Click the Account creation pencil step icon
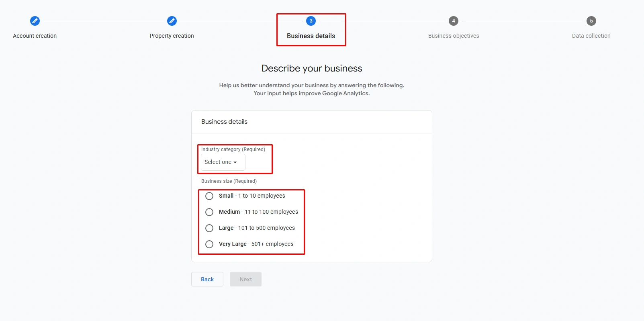This screenshot has height=321, width=644. click(x=35, y=21)
